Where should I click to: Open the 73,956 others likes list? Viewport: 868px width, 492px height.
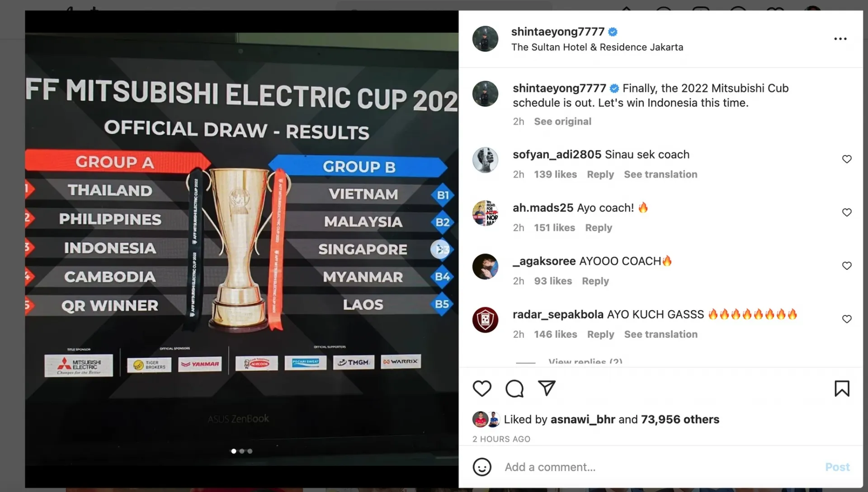coord(680,419)
